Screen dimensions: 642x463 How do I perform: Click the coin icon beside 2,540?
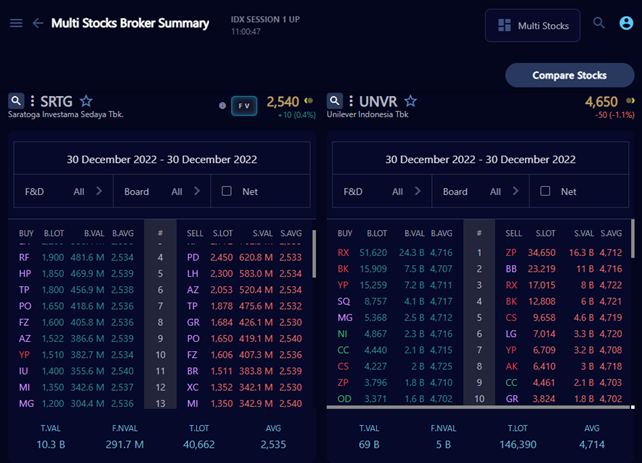309,101
